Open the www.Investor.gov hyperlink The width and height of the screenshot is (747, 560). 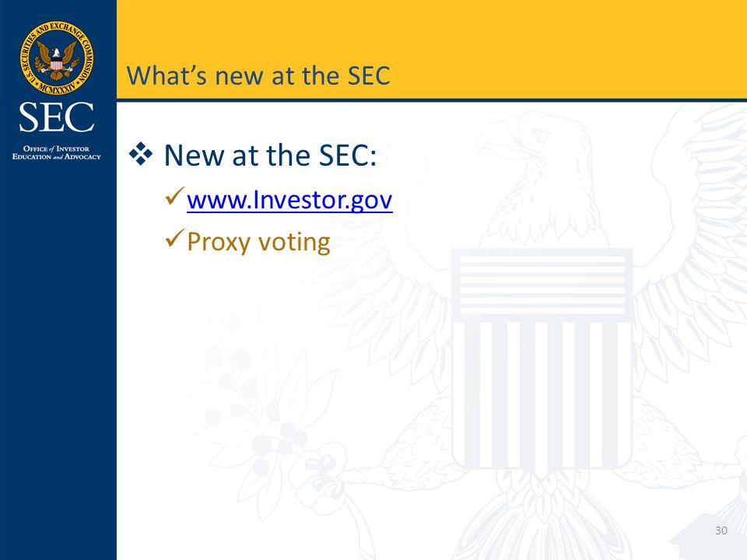(289, 200)
